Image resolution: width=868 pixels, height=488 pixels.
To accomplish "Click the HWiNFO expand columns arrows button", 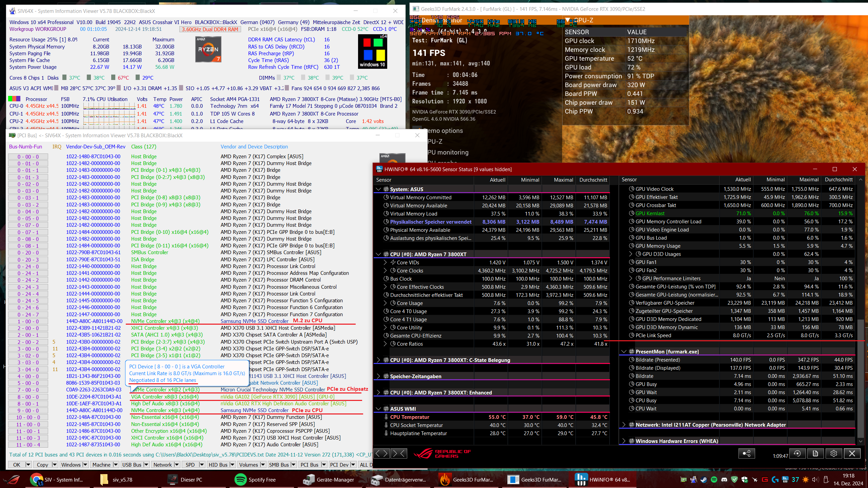I will pyautogui.click(x=381, y=453).
